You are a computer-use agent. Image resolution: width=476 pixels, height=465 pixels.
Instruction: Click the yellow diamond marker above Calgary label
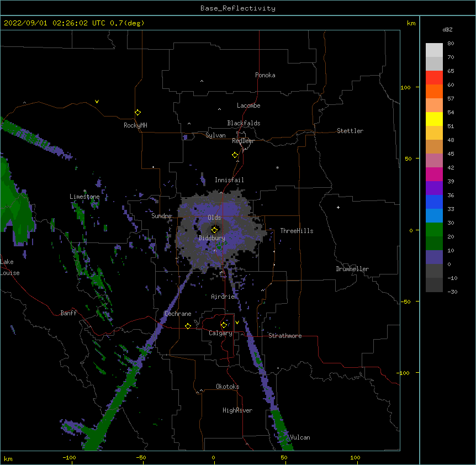pyautogui.click(x=224, y=325)
